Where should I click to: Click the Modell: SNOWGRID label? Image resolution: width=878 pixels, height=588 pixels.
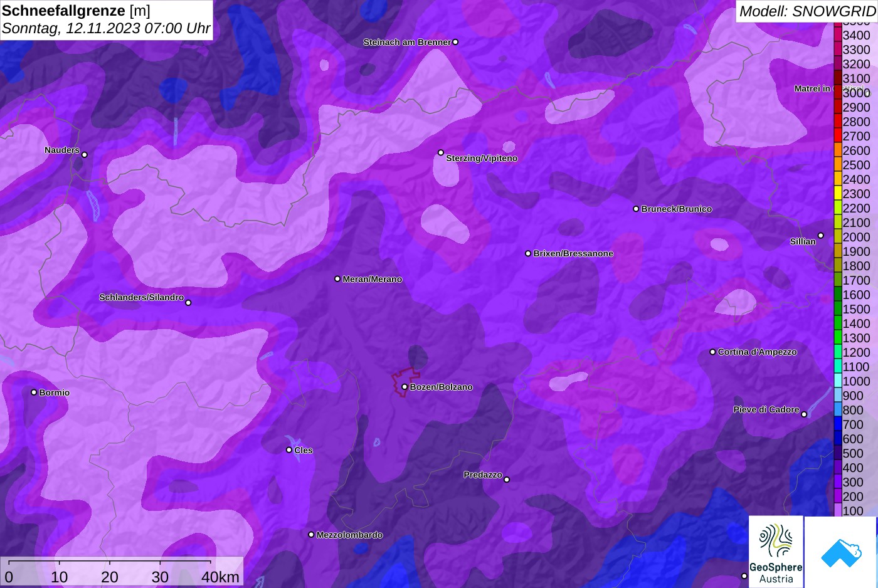pyautogui.click(x=807, y=11)
